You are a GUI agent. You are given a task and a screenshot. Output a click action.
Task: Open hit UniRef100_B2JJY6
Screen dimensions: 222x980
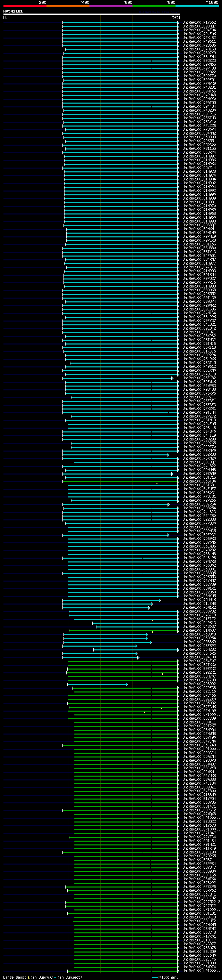[x=199, y=959]
